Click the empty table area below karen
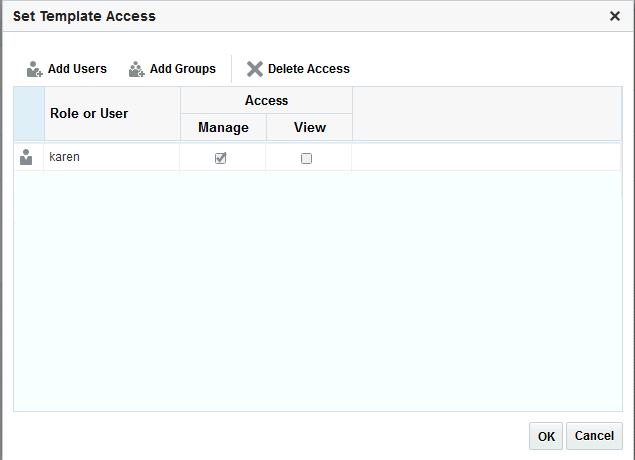The width and height of the screenshot is (635, 460). click(x=317, y=290)
